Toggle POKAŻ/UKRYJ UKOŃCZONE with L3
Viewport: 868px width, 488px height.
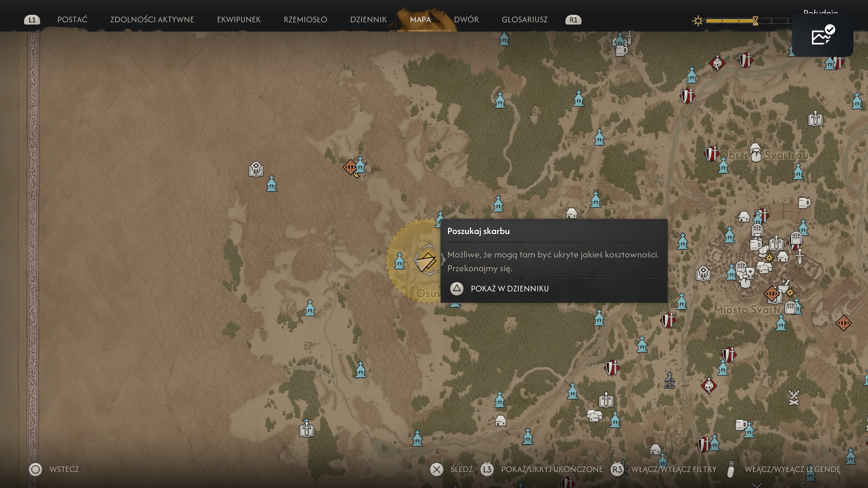(x=542, y=469)
